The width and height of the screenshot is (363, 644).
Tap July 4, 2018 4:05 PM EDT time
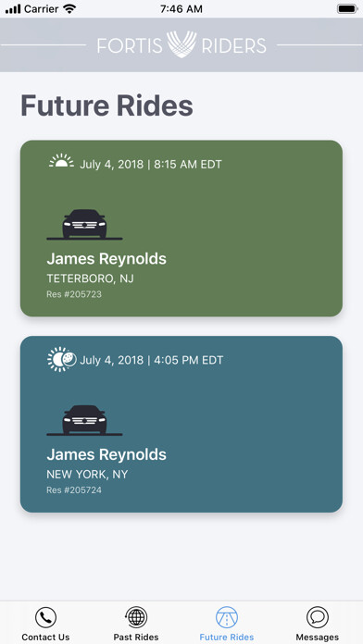coord(151,361)
